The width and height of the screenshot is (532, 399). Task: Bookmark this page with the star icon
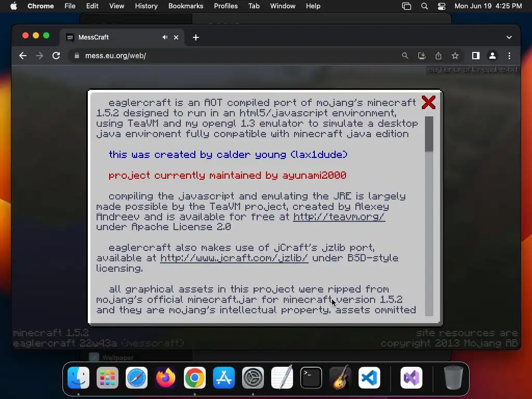click(455, 56)
